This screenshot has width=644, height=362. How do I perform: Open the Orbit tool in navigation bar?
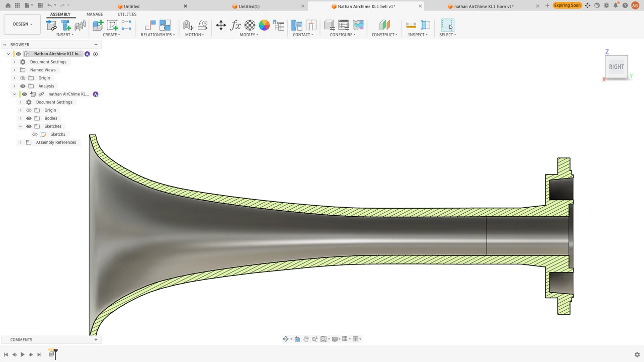[x=286, y=339]
